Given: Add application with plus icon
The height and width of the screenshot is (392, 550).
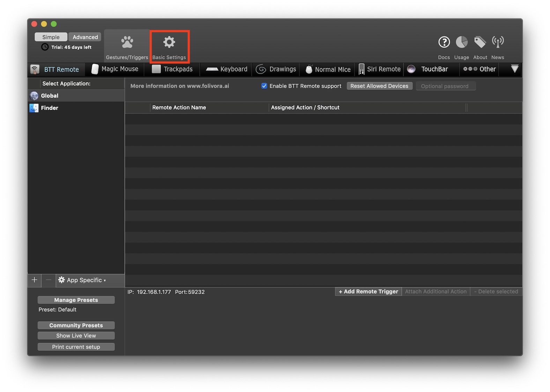Looking at the screenshot, I should pos(35,280).
